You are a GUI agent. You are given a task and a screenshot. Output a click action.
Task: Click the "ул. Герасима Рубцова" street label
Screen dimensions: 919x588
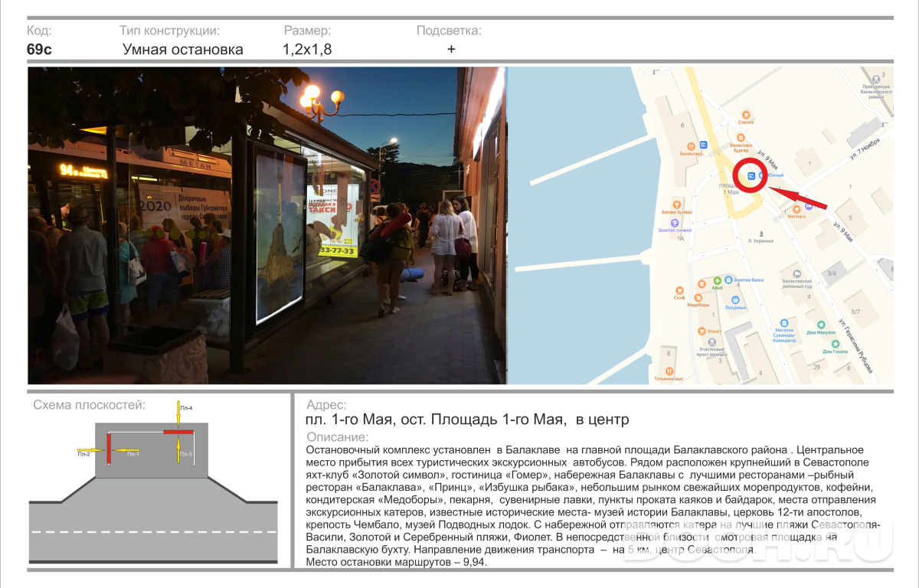click(856, 345)
